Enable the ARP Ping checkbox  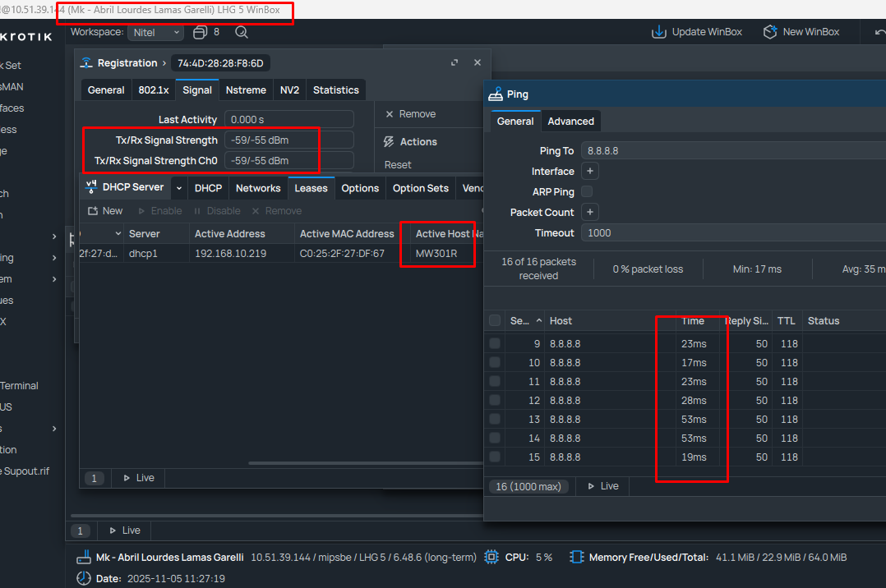(x=587, y=191)
